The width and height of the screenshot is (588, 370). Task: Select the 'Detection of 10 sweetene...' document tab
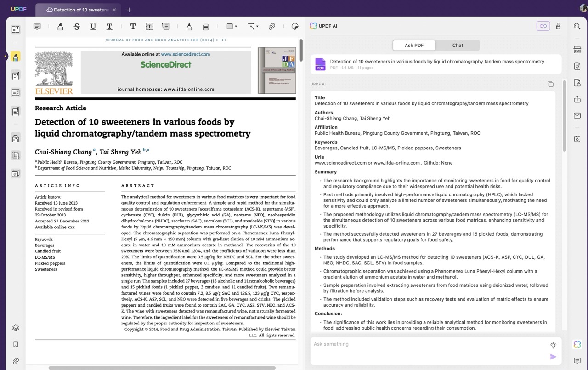[78, 10]
